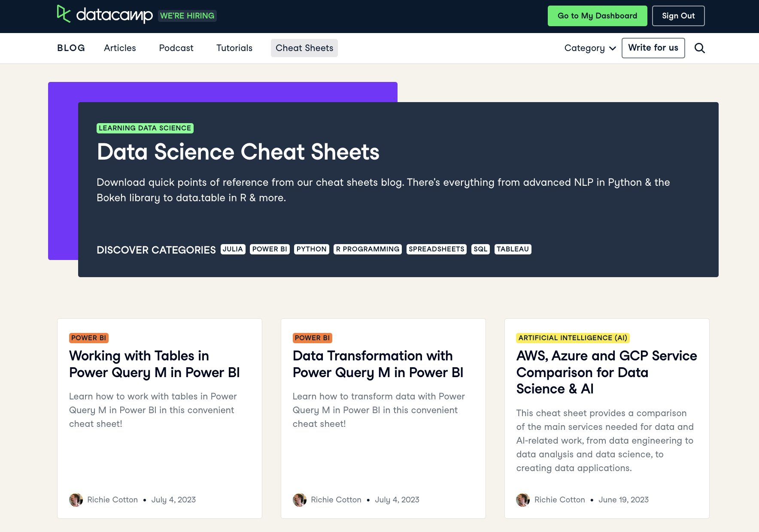This screenshot has height=532, width=759.
Task: Open the Tutorials section
Action: coord(234,48)
